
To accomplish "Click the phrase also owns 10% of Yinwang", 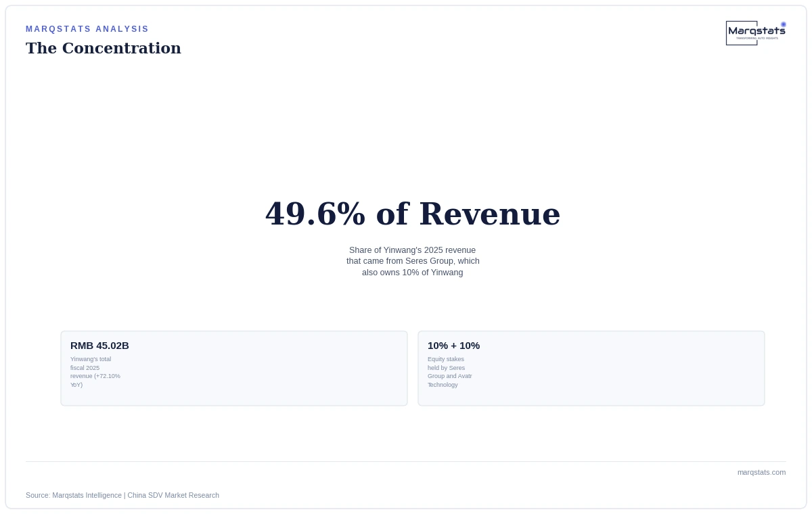I will click(413, 273).
